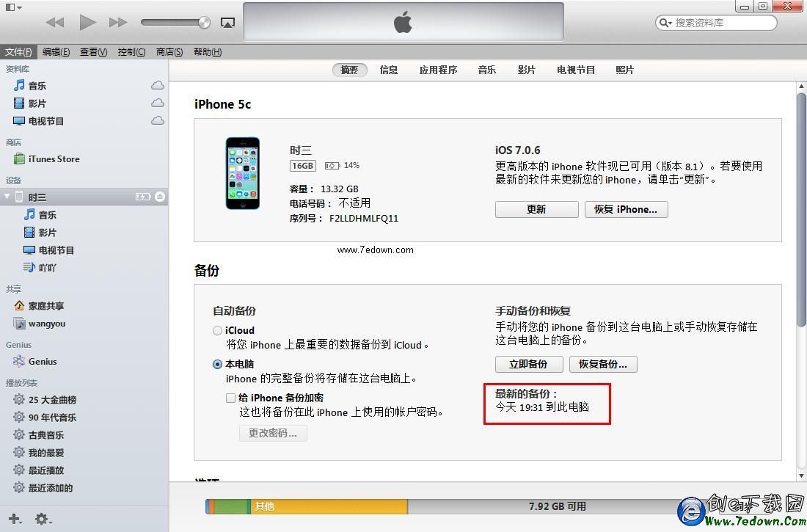The height and width of the screenshot is (532, 807).
Task: Click the 更新 button
Action: coord(536,210)
